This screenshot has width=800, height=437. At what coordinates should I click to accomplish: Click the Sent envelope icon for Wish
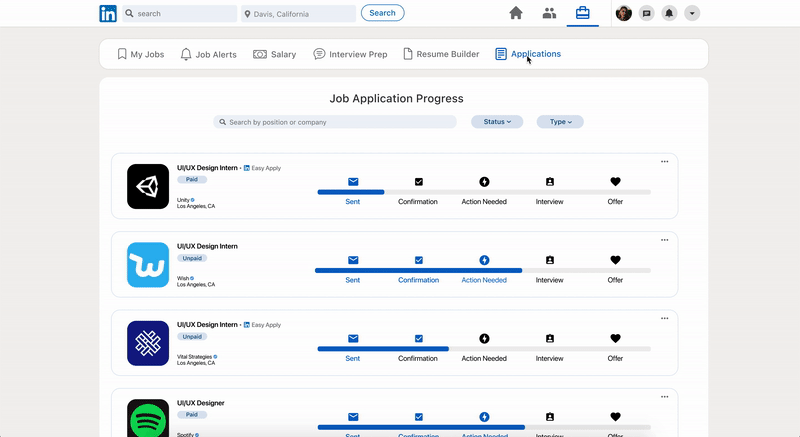pos(353,260)
